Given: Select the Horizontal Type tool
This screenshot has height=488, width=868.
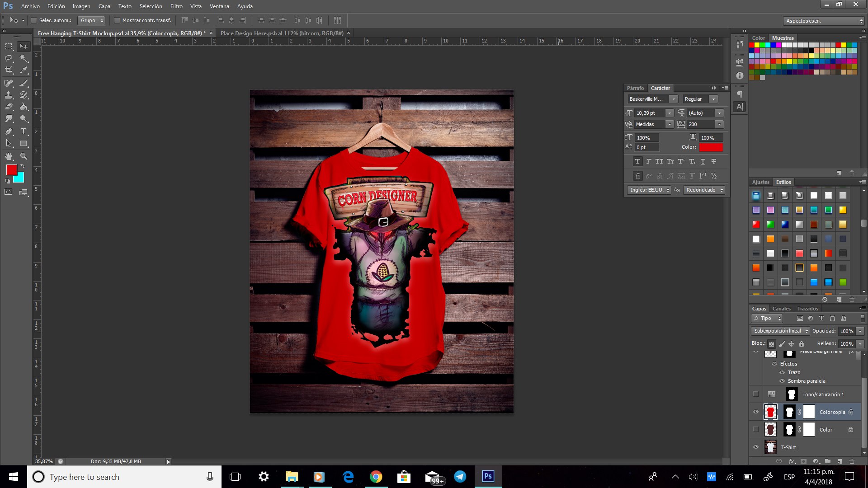Looking at the screenshot, I should [x=24, y=131].
